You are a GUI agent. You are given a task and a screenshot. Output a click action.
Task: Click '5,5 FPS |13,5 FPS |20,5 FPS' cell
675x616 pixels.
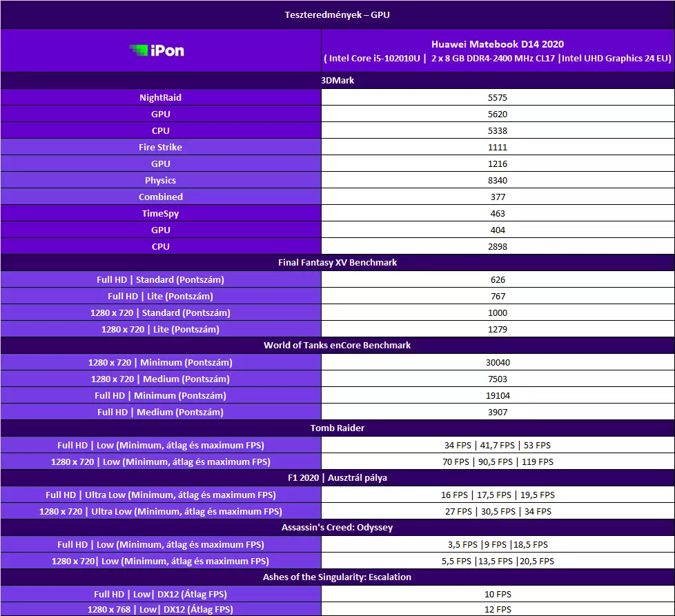click(x=498, y=562)
